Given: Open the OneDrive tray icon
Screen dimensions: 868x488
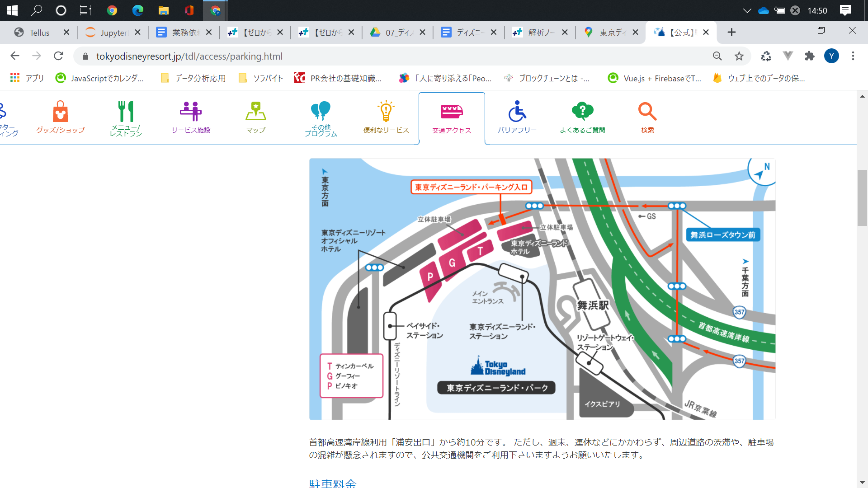Looking at the screenshot, I should pos(764,10).
